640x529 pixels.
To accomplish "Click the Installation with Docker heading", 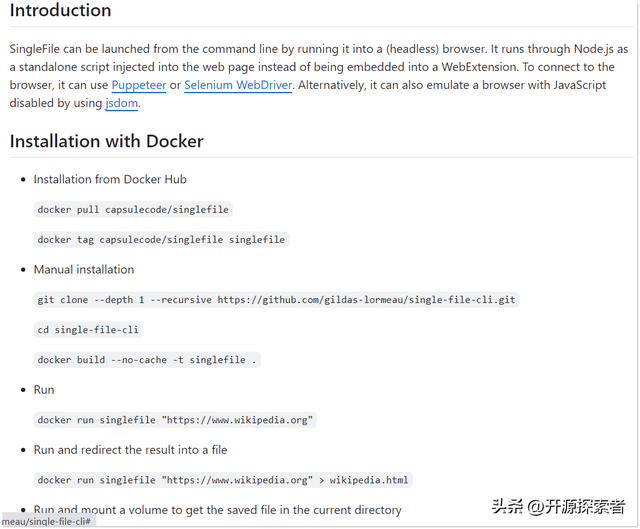I will coord(106,141).
